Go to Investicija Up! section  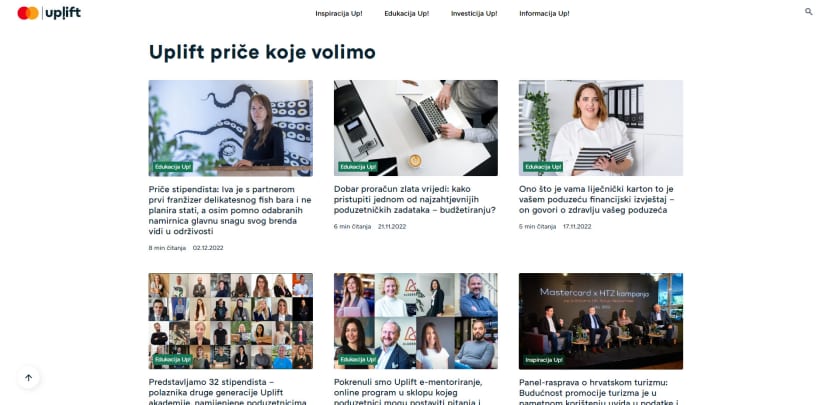(x=474, y=14)
